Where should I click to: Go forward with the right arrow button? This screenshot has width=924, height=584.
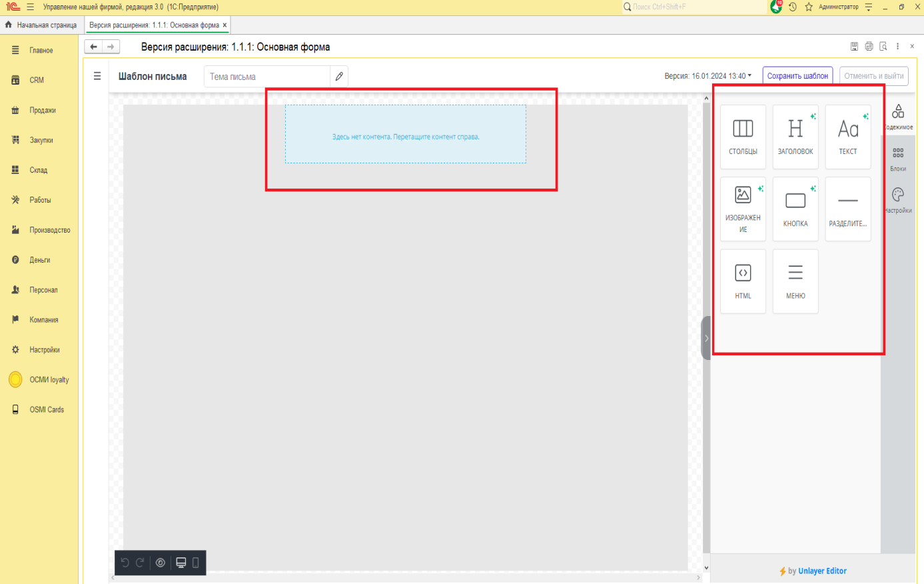(111, 47)
